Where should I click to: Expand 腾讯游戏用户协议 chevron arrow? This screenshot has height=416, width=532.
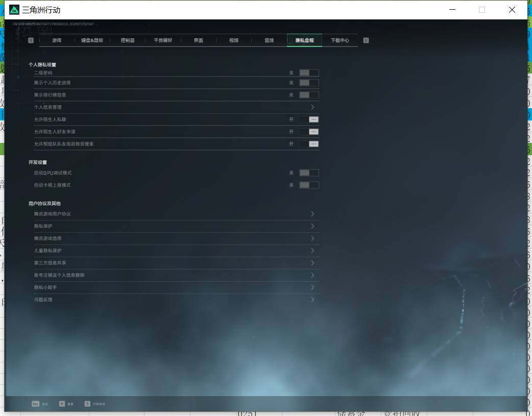(x=312, y=214)
